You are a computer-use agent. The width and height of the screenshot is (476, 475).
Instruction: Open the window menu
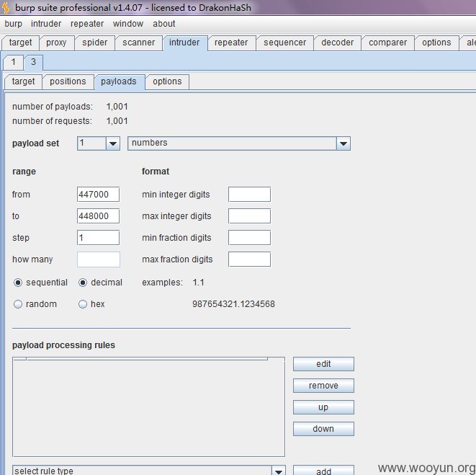coord(128,24)
